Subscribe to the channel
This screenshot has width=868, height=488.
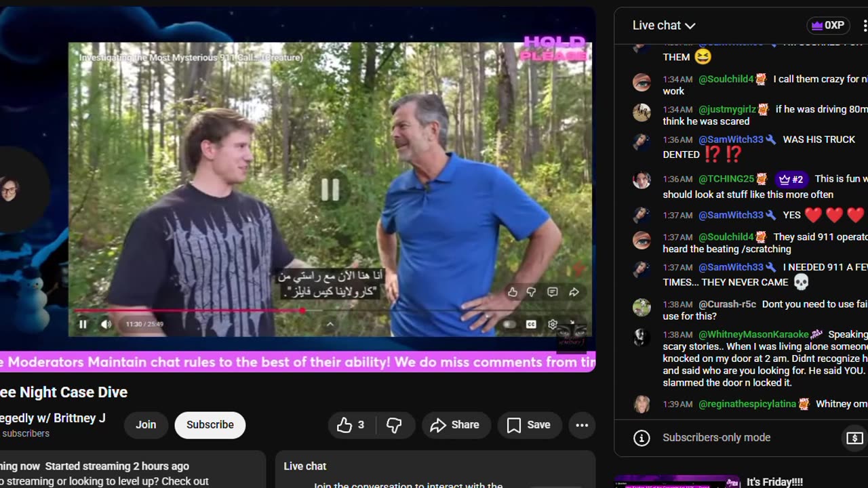tap(210, 425)
